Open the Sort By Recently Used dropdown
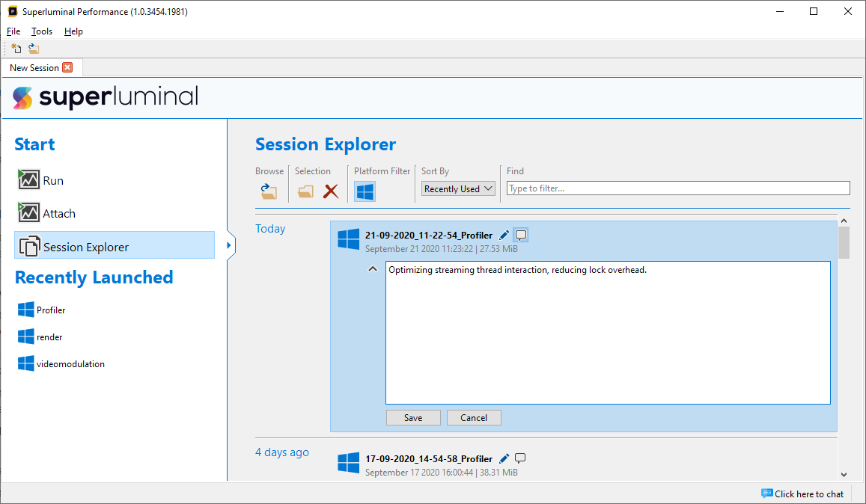 click(x=458, y=188)
